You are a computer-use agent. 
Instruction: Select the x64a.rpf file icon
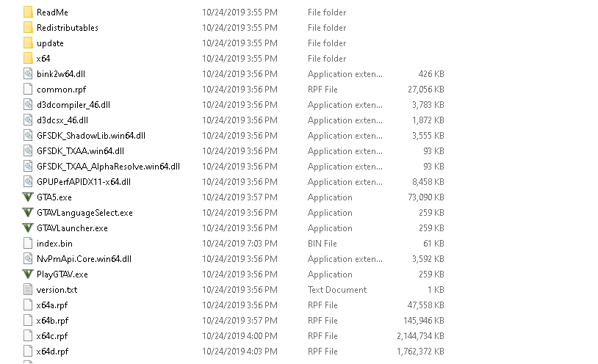(x=28, y=305)
